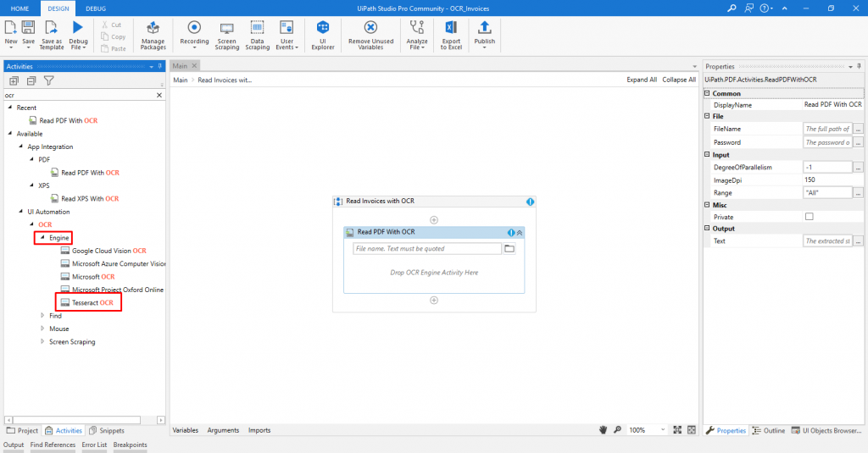Open the Recording tool
The width and height of the screenshot is (868, 453).
coord(194,35)
